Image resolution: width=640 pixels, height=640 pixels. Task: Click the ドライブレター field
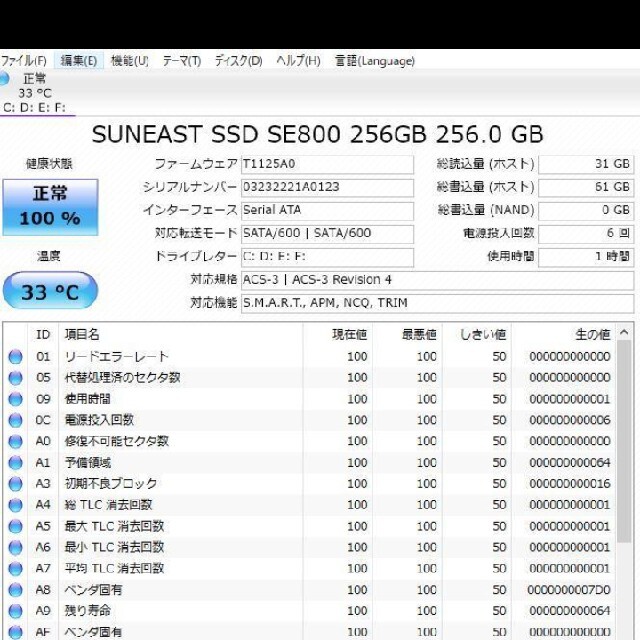tap(327, 257)
